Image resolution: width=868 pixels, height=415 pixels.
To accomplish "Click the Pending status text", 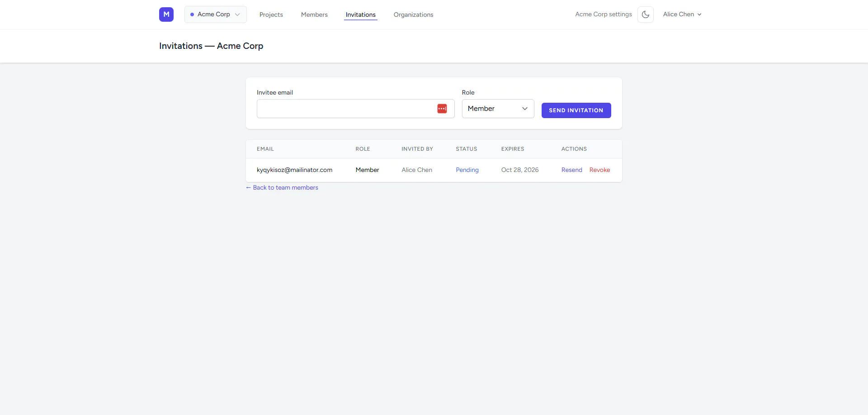I will (x=467, y=170).
